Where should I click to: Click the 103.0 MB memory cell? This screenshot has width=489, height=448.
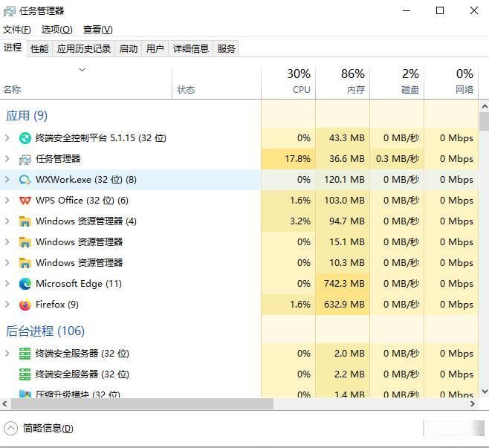[343, 201]
